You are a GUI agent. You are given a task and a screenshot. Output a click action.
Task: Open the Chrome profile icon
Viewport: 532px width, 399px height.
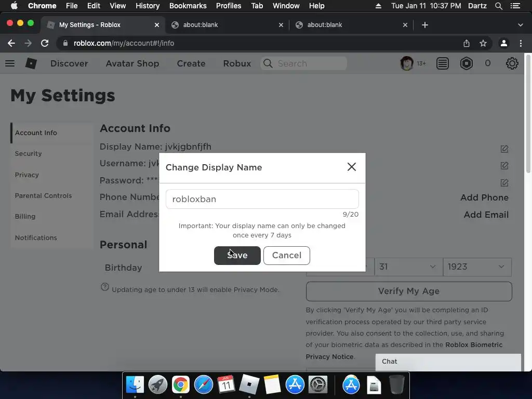504,43
